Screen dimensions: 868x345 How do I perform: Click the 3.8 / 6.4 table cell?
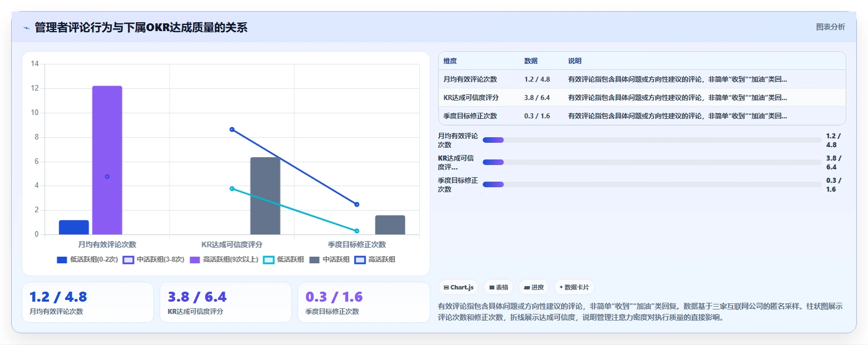click(x=537, y=98)
